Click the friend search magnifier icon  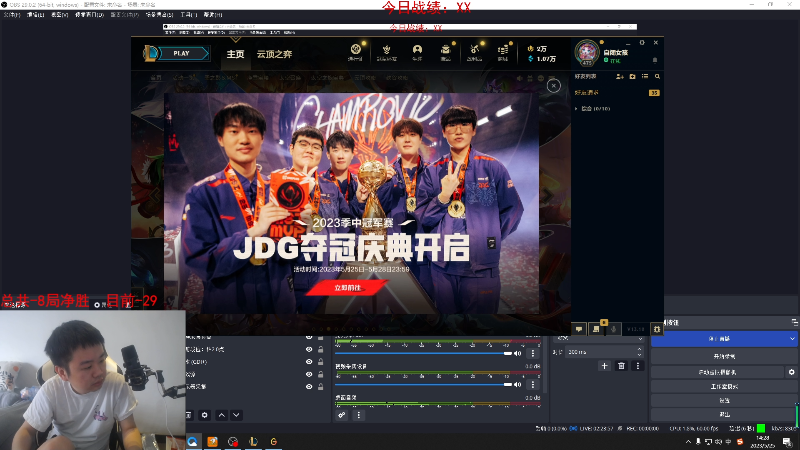[x=657, y=77]
